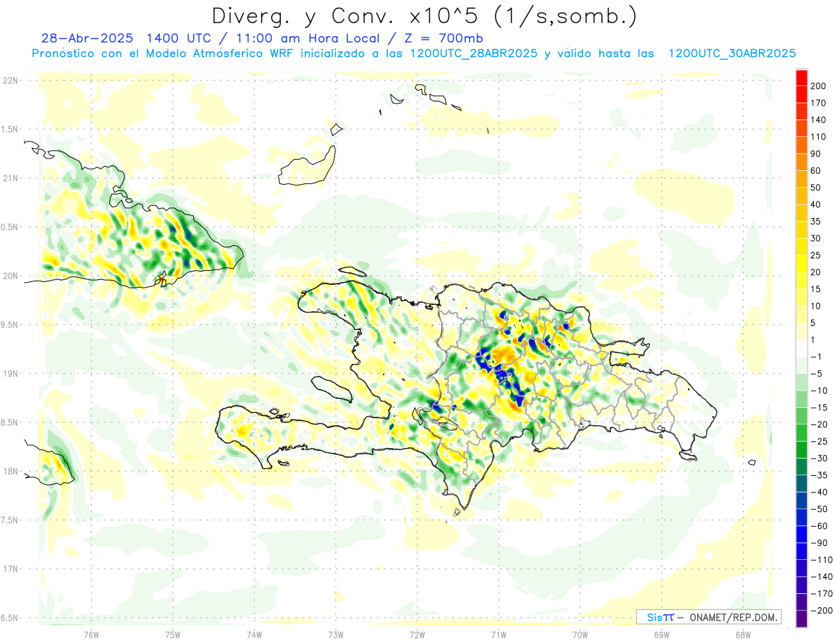The height and width of the screenshot is (644, 834).
Task: Click the latitude axis label '9.5N'
Action: [x=10, y=325]
